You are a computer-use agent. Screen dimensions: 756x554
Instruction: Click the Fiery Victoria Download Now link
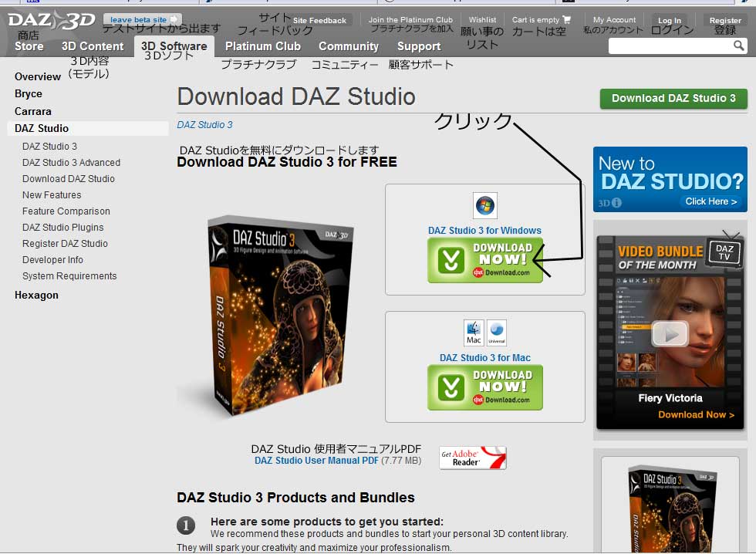(x=696, y=414)
